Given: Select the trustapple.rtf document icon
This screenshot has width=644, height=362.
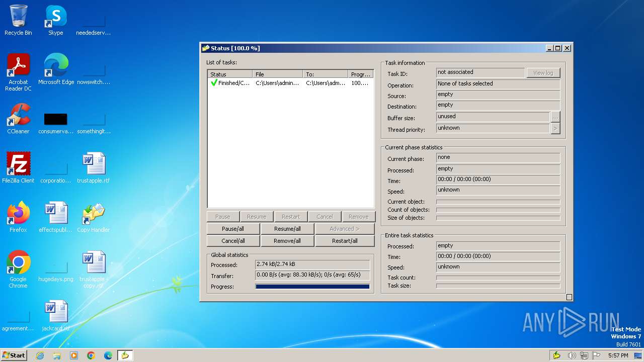Looking at the screenshot, I should click(94, 168).
